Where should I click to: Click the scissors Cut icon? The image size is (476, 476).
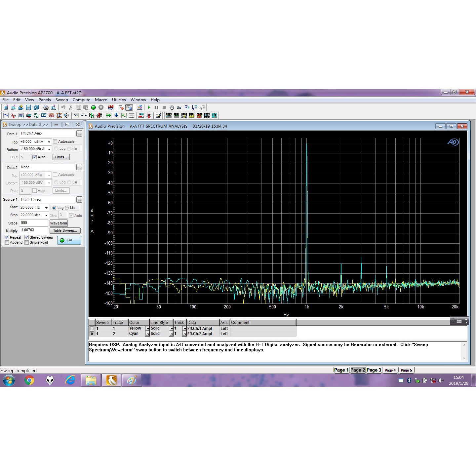click(x=70, y=107)
